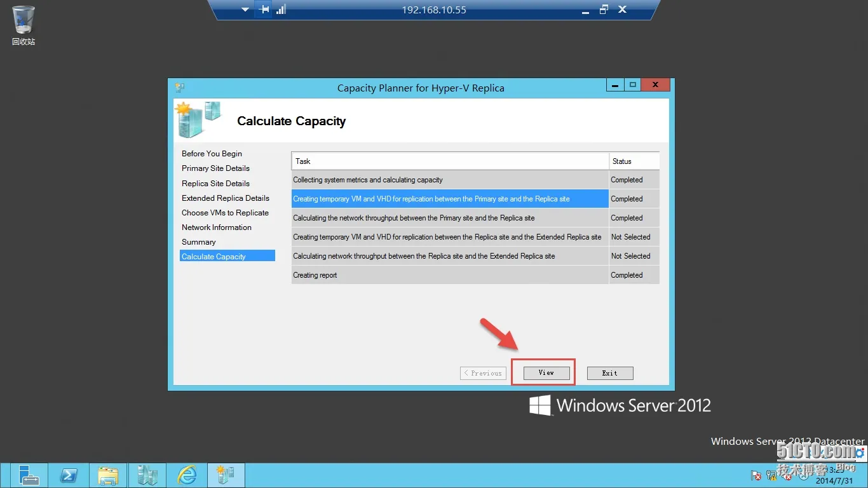The height and width of the screenshot is (488, 868).
Task: Select 'Creating temporary VM and VHD' Primary site row
Action: [x=475, y=199]
